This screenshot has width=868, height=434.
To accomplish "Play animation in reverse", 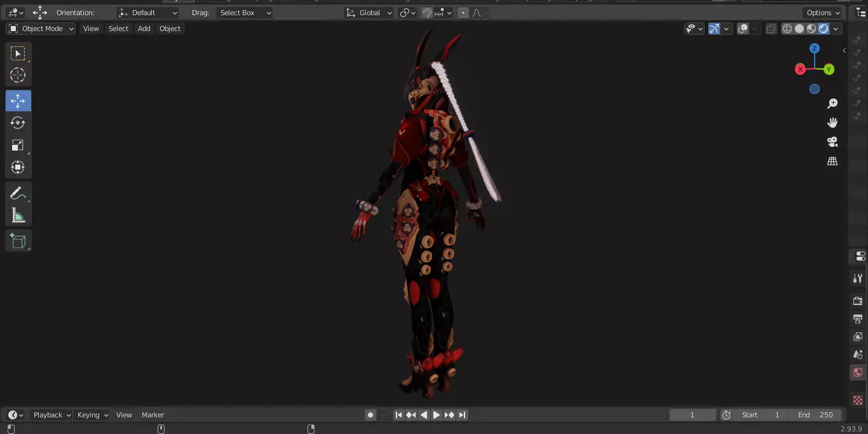I will (x=424, y=415).
